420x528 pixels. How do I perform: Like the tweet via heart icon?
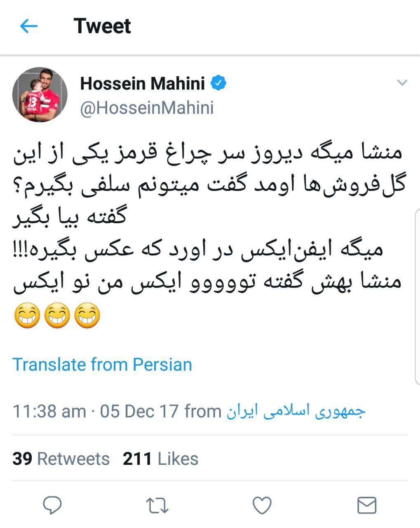pos(262,505)
